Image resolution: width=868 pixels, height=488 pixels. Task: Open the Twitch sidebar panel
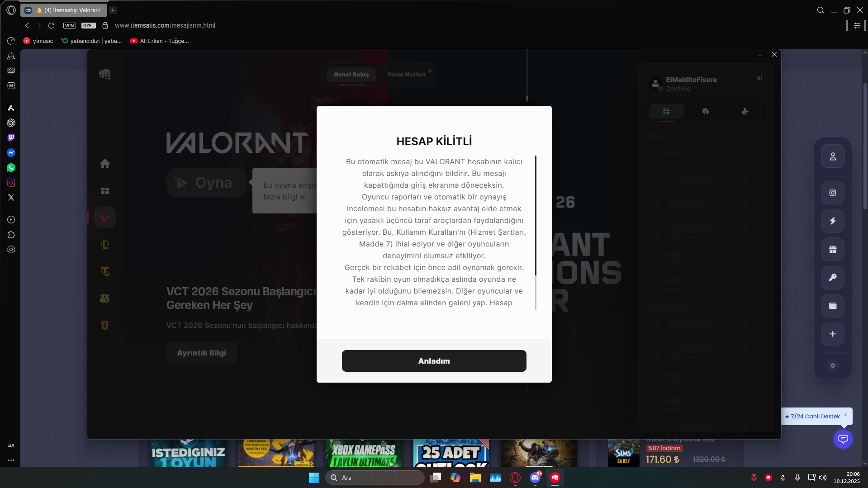11,137
